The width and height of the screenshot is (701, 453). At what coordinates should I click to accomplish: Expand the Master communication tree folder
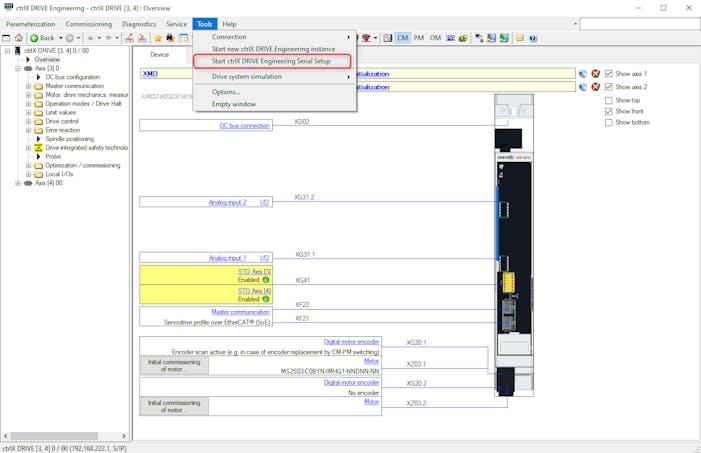28,86
